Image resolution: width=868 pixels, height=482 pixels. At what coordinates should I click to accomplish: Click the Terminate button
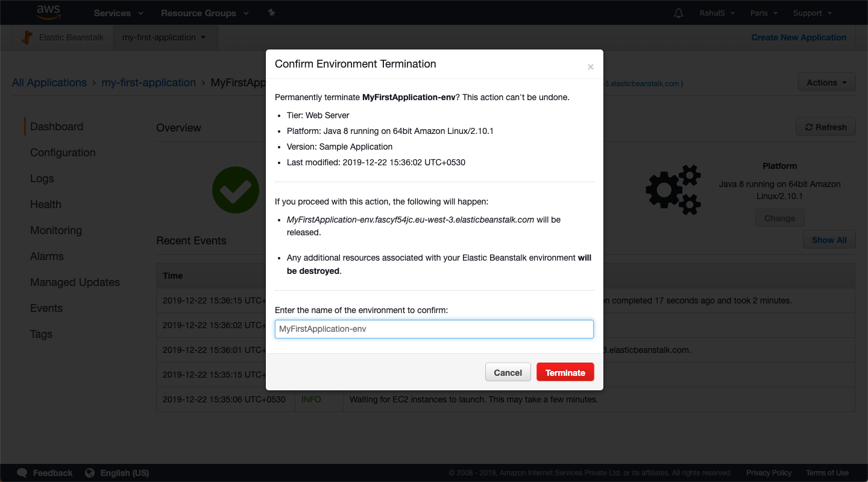tap(565, 372)
